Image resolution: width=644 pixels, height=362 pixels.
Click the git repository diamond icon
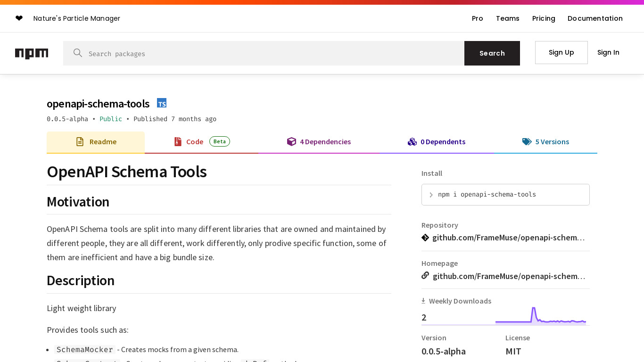[x=425, y=238]
